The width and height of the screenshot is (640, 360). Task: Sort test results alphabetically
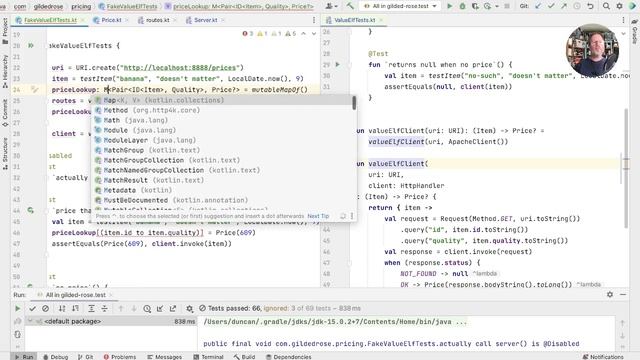point(62,309)
